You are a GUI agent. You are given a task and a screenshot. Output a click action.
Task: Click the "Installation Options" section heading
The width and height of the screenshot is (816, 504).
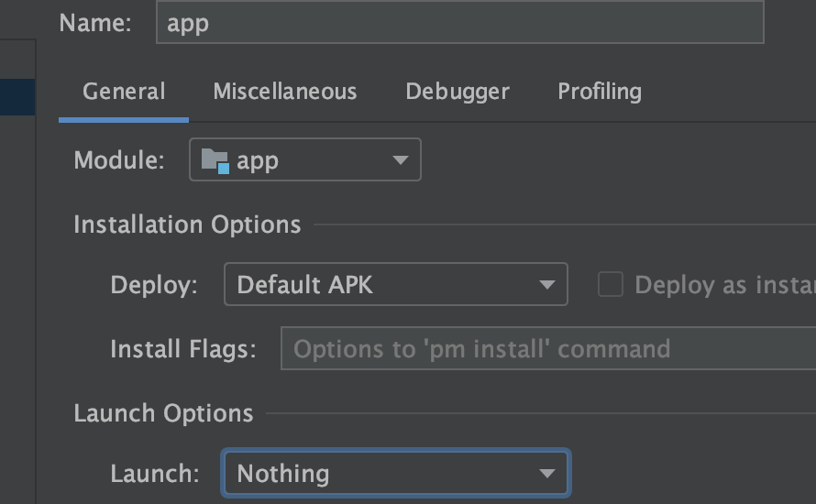187,225
